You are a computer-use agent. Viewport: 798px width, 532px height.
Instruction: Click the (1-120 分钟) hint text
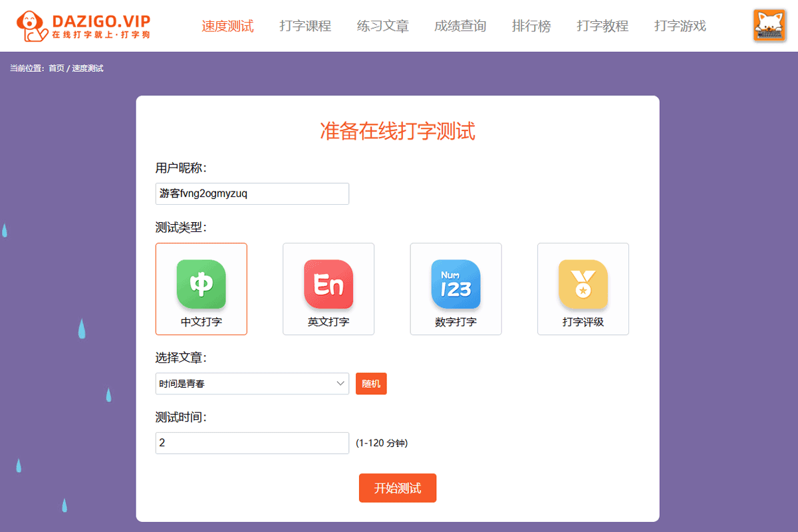click(x=382, y=443)
